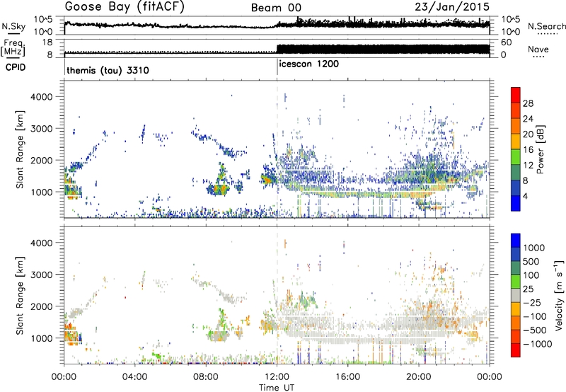Viewport: 566px width, 392px height.
Task: Click the velocity panel 'Slant Range [km]' label
Action: [20, 295]
